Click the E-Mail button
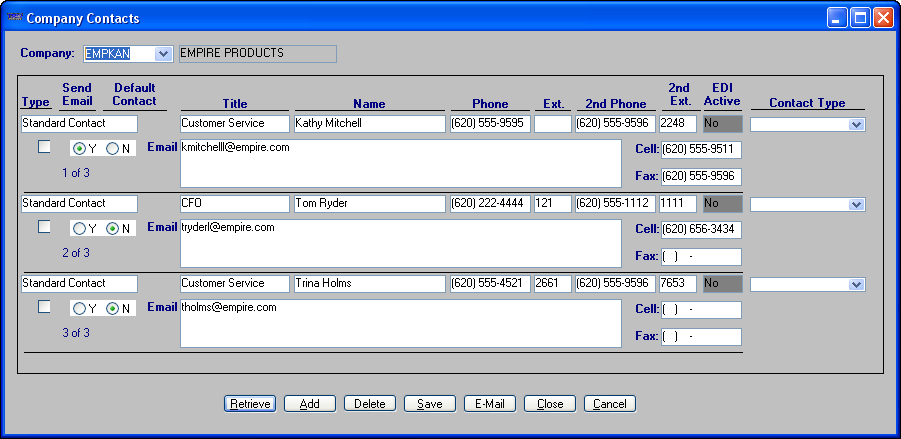 click(489, 404)
